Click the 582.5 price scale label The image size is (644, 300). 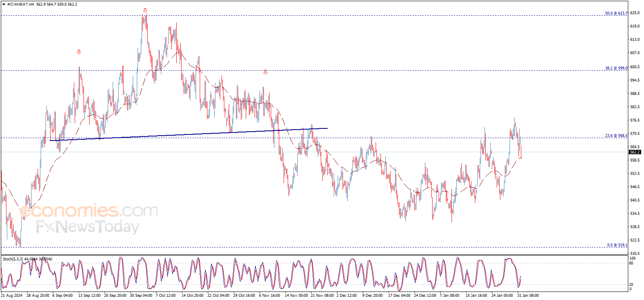coord(635,107)
